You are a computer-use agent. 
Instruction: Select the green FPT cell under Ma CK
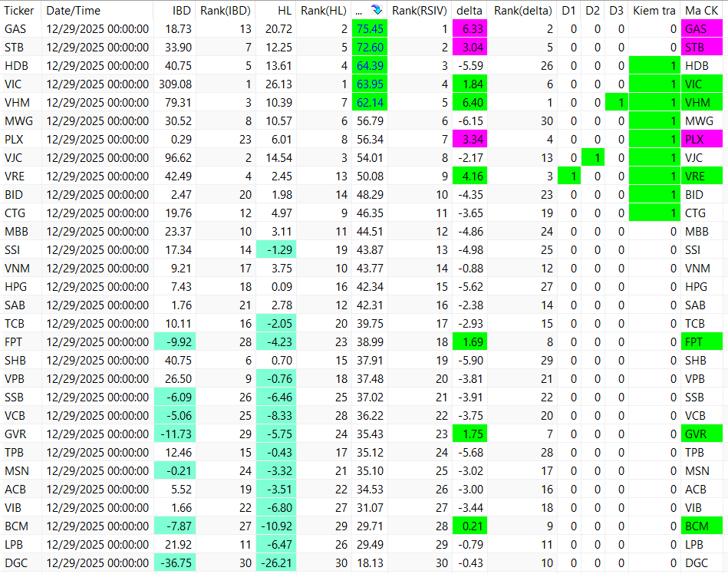coord(702,341)
